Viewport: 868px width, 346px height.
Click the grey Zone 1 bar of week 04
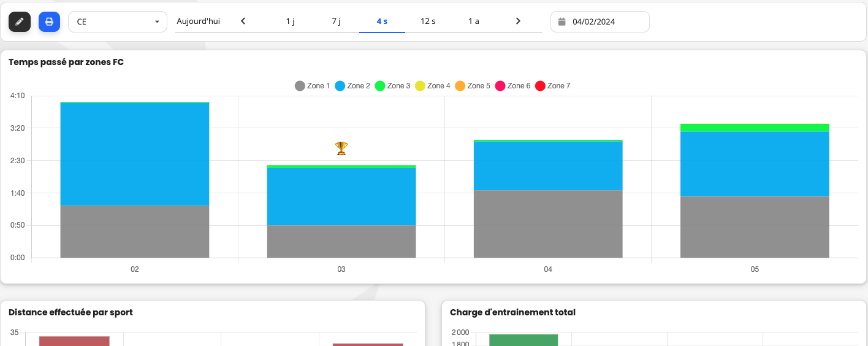pos(548,224)
